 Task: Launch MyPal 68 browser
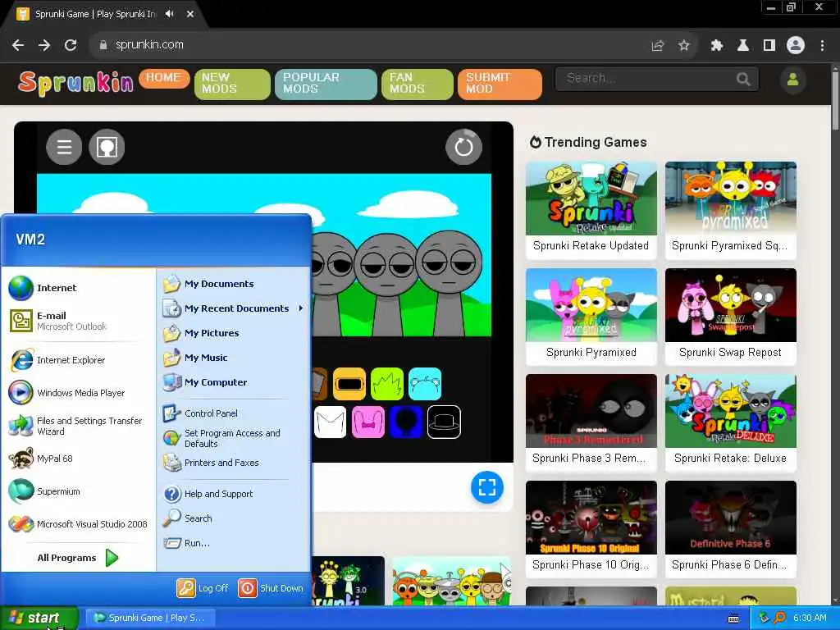41,459
